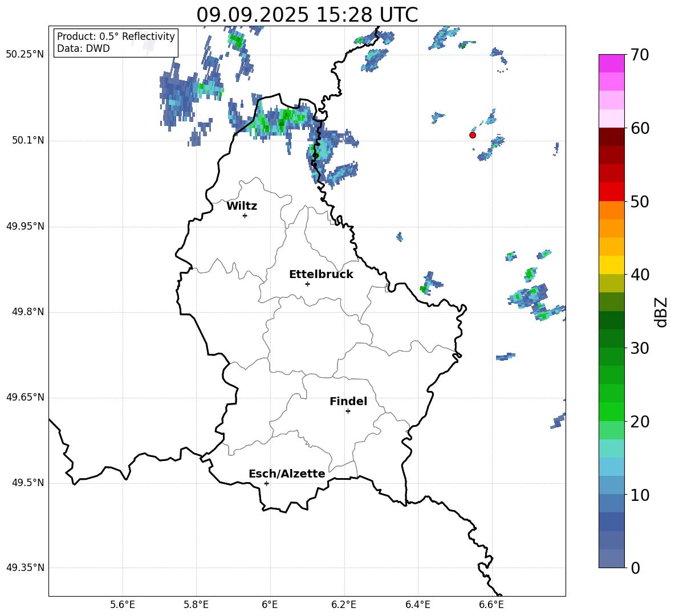Image resolution: width=675 pixels, height=616 pixels.
Task: Click the Wiltz city label
Action: click(x=242, y=206)
